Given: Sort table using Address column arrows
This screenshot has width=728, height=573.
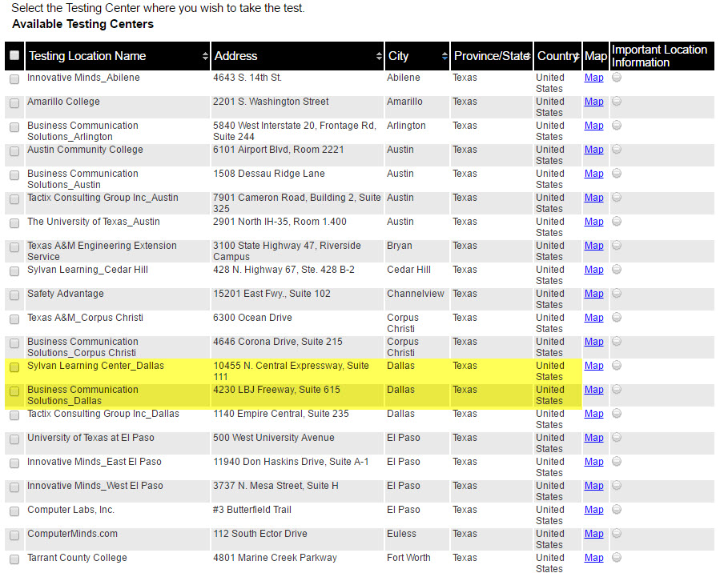Looking at the screenshot, I should click(379, 56).
